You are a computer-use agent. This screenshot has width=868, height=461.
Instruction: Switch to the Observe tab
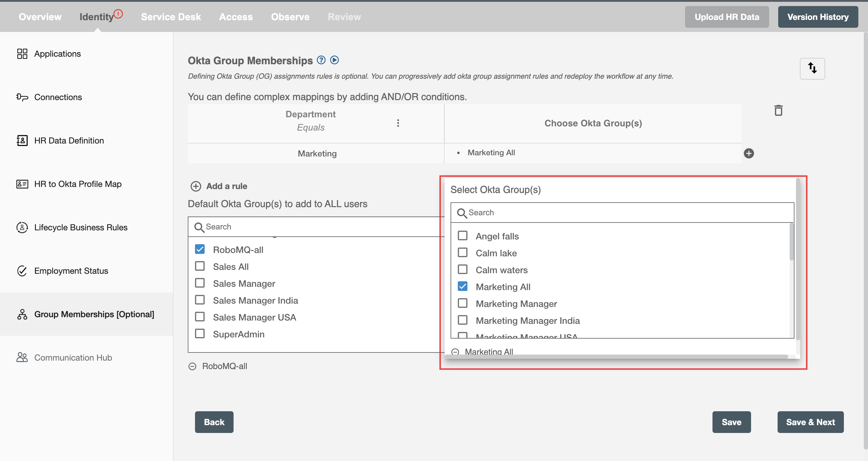(x=290, y=17)
